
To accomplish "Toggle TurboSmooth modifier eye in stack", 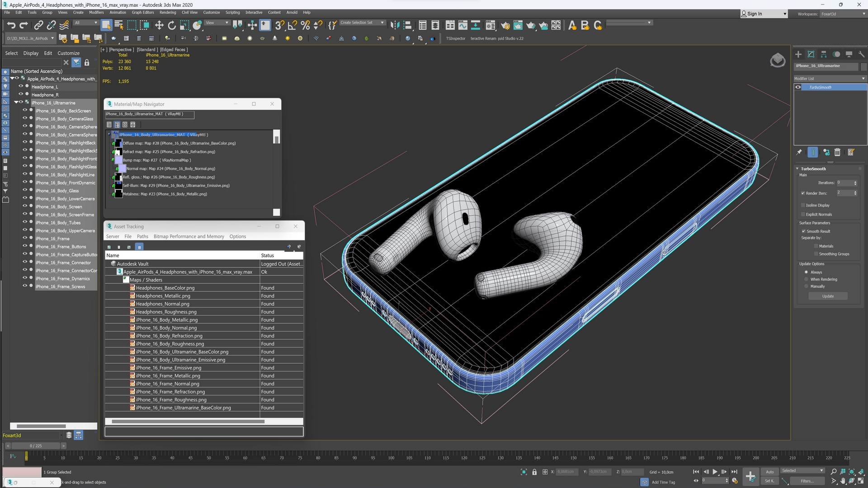I will click(798, 87).
